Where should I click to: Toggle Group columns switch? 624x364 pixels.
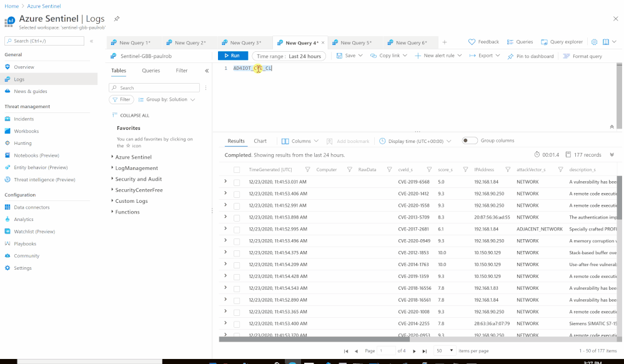click(x=470, y=140)
